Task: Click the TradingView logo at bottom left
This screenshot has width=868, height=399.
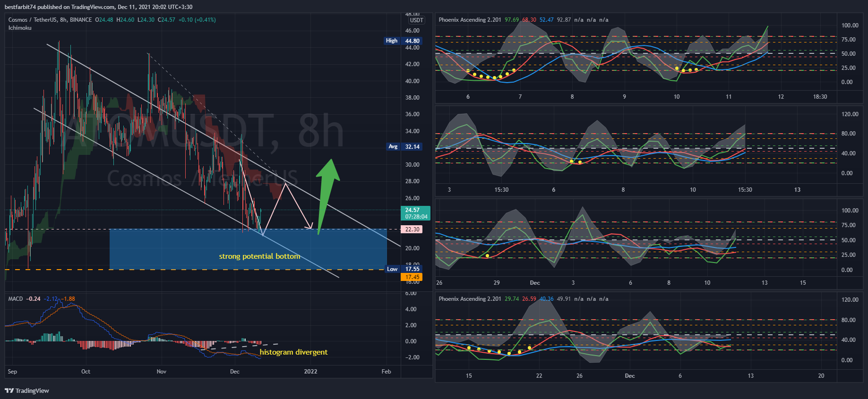Action: (27, 391)
